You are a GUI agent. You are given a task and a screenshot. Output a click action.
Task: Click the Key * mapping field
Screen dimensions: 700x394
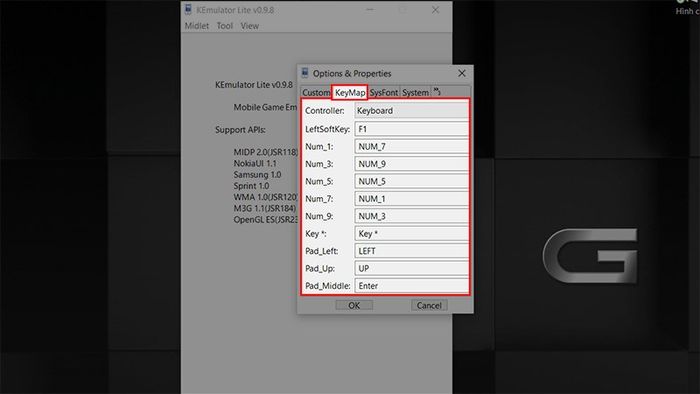[x=411, y=233]
